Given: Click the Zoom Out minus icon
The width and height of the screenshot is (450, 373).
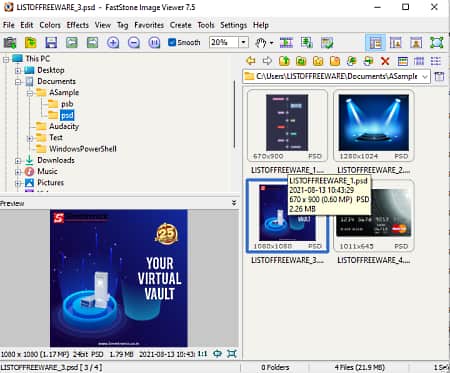Looking at the screenshot, I should 134,43.
